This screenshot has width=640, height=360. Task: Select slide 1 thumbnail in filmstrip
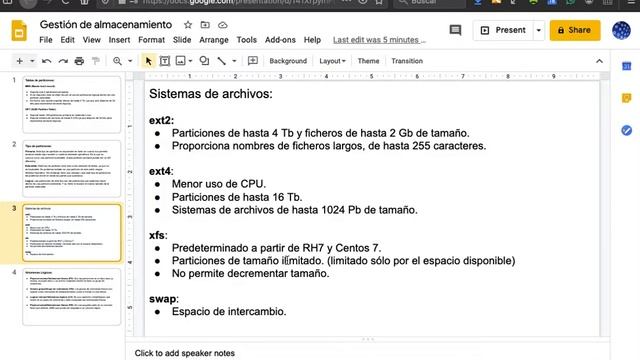(71, 104)
